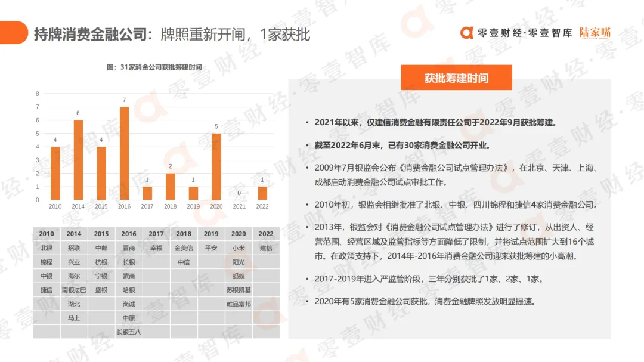Select the slide title 持牌消费金融公司
Screen dimensions: 644x362
click(90, 35)
